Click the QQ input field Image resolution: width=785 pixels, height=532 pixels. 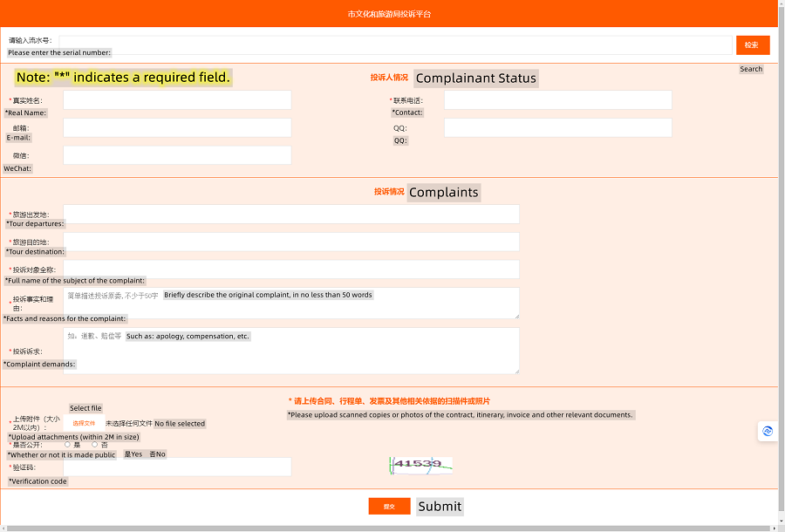(557, 127)
